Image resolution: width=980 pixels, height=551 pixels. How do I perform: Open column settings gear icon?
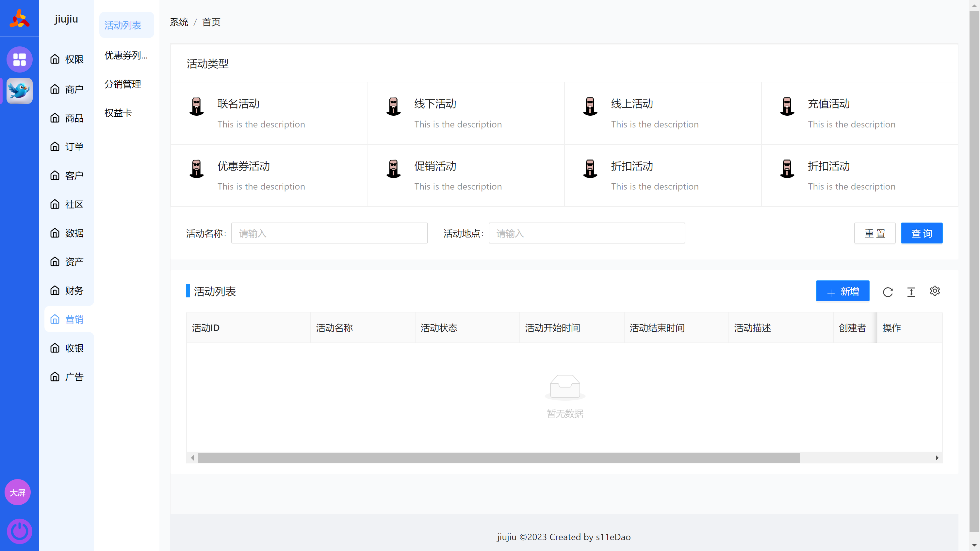pyautogui.click(x=935, y=291)
